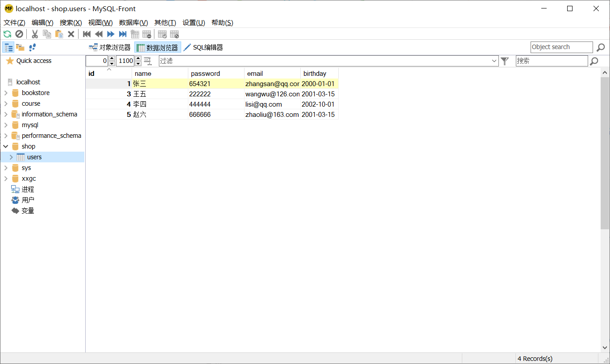Click the Copy icon in toolbar
610x364 pixels.
pyautogui.click(x=47, y=34)
